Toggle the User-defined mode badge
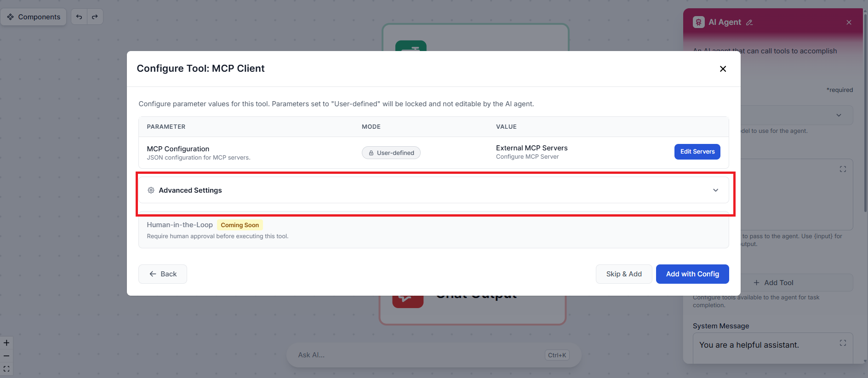868x378 pixels. [391, 153]
